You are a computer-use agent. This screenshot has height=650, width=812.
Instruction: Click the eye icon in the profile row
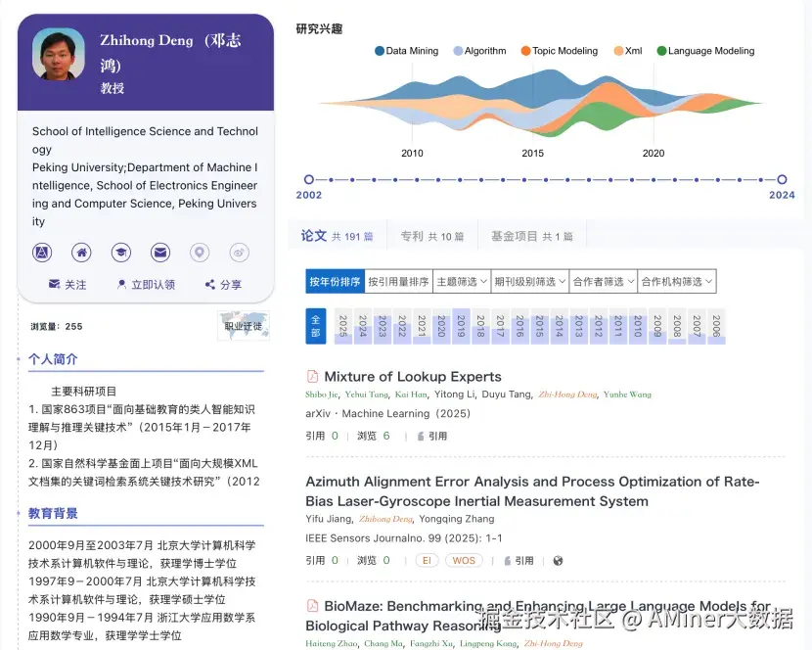point(239,252)
